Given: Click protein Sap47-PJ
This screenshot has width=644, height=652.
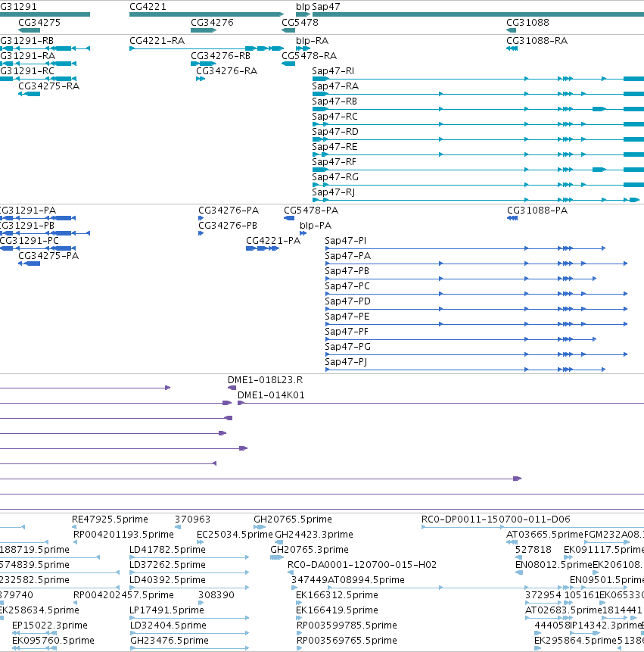Looking at the screenshot, I should click(346, 362).
